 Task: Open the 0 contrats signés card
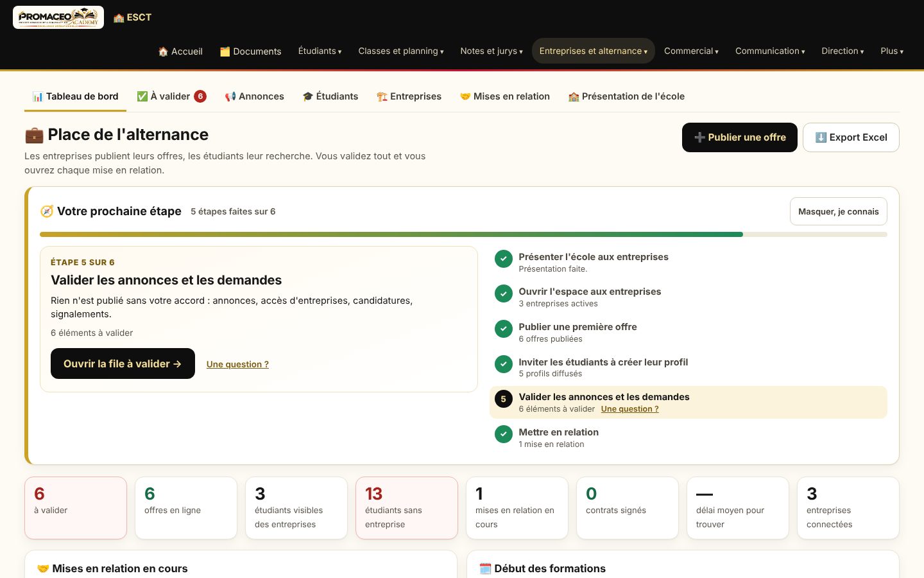click(x=628, y=508)
